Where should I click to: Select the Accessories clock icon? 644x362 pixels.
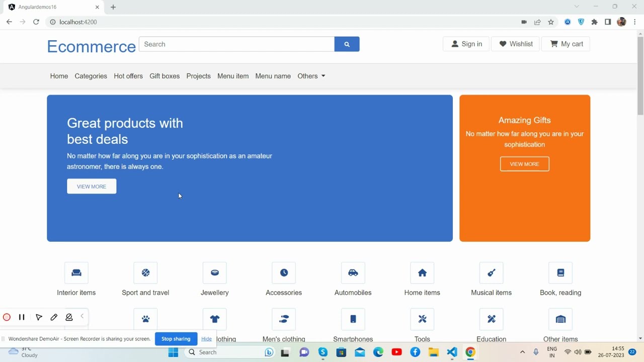pos(284,273)
